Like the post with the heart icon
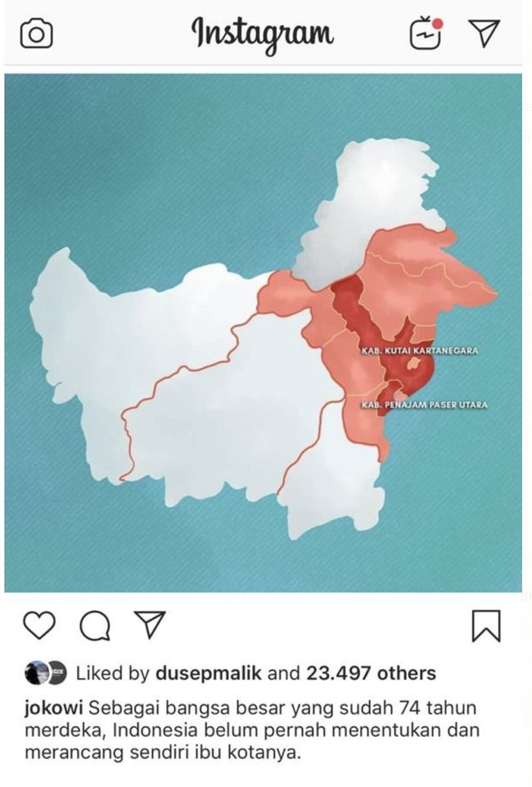532x787 pixels. 38,626
